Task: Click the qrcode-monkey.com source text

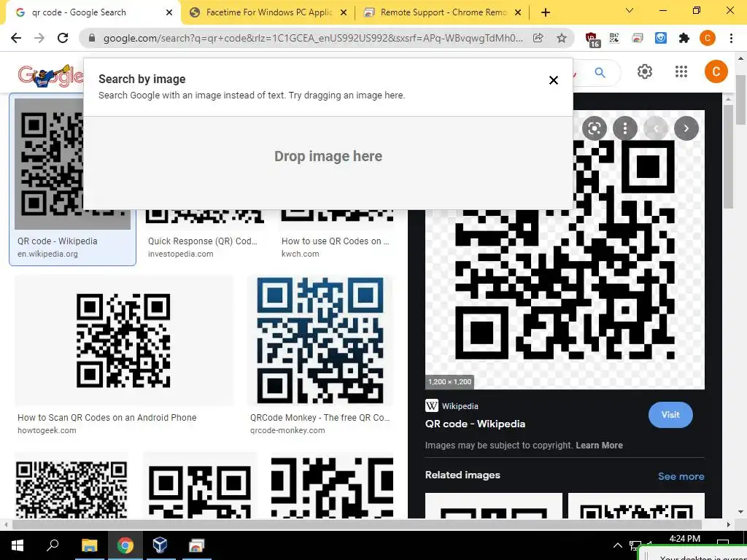Action: [287, 430]
